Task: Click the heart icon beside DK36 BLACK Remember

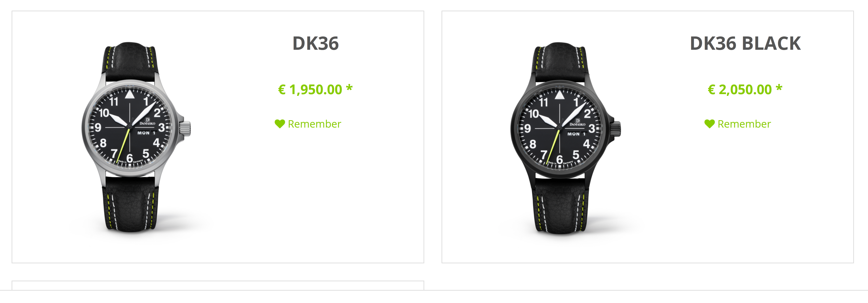Action: coord(709,124)
